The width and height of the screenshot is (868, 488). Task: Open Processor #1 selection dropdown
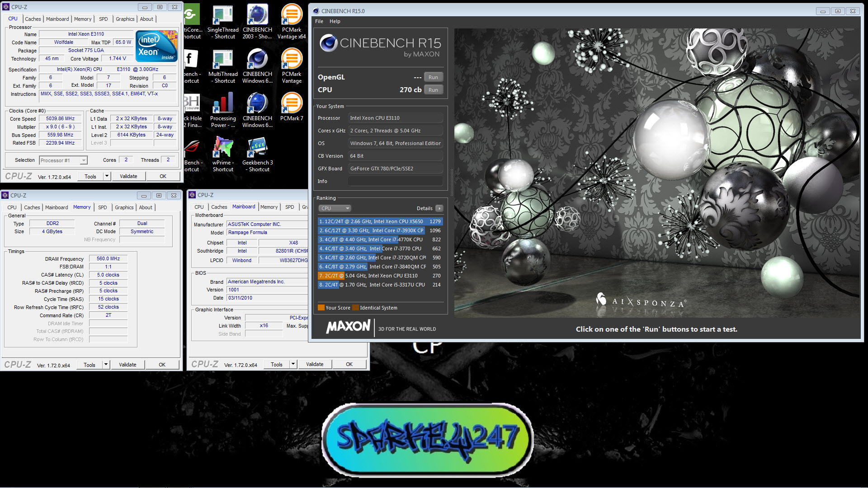pos(63,160)
